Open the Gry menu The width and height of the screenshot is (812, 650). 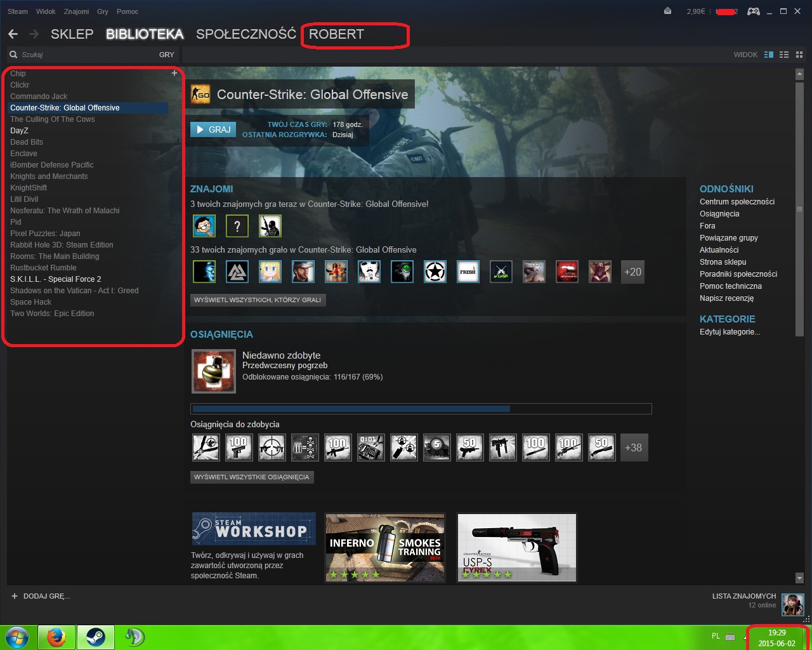(103, 11)
